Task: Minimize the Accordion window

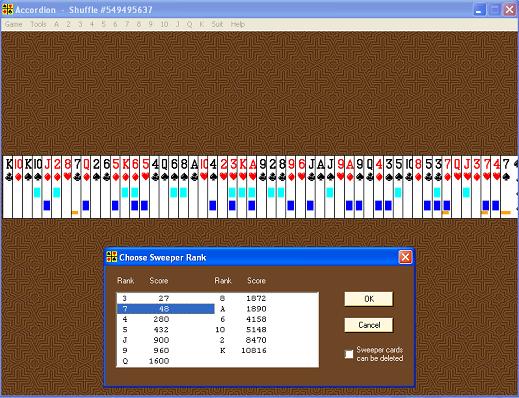Action: 479,10
